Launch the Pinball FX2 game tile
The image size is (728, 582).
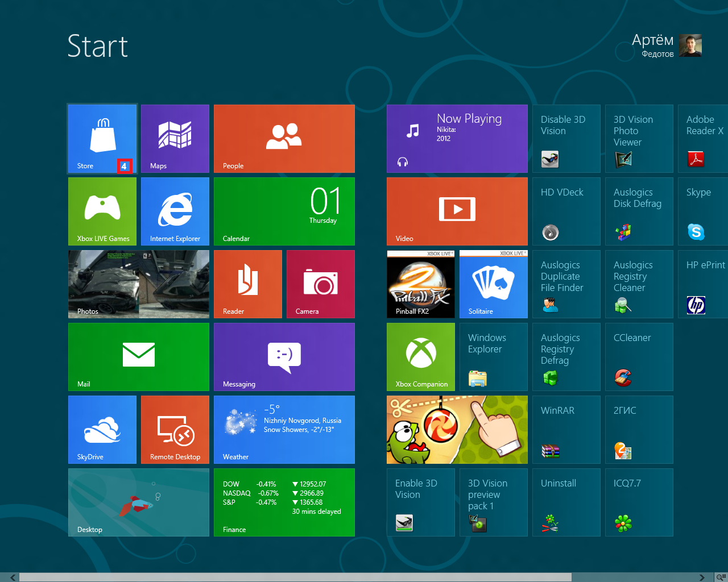tap(421, 284)
